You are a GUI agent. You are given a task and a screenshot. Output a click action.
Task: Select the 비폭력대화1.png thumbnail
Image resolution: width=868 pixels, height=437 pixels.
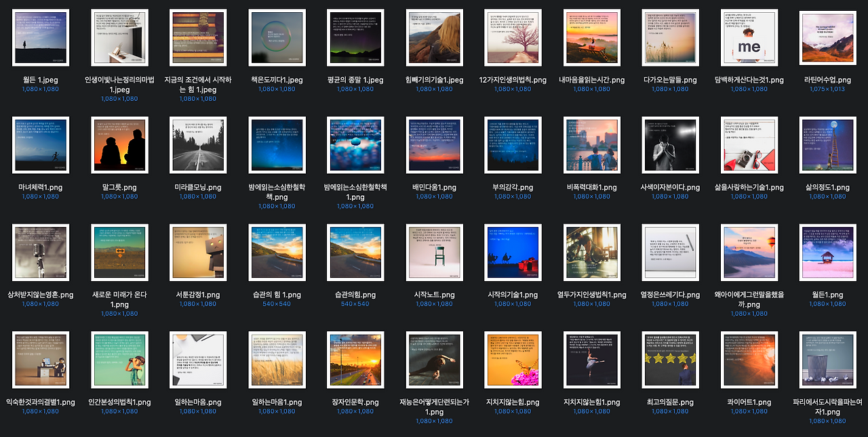[591, 146]
